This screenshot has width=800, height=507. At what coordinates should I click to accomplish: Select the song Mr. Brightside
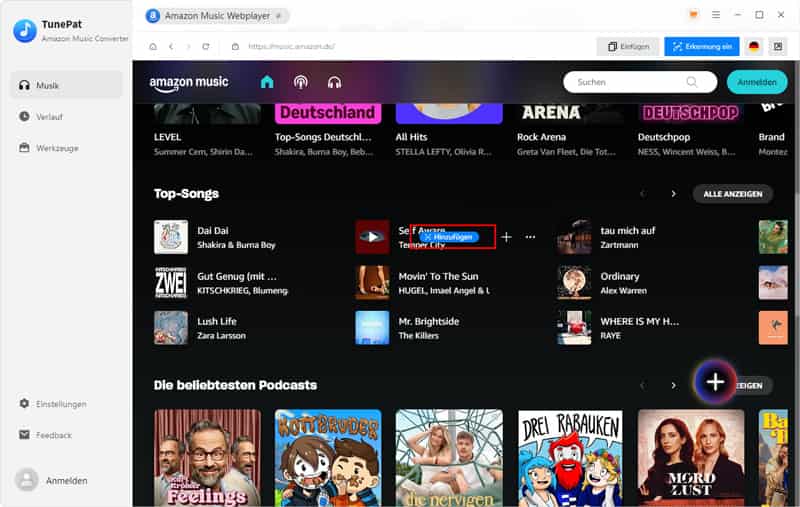(x=429, y=321)
